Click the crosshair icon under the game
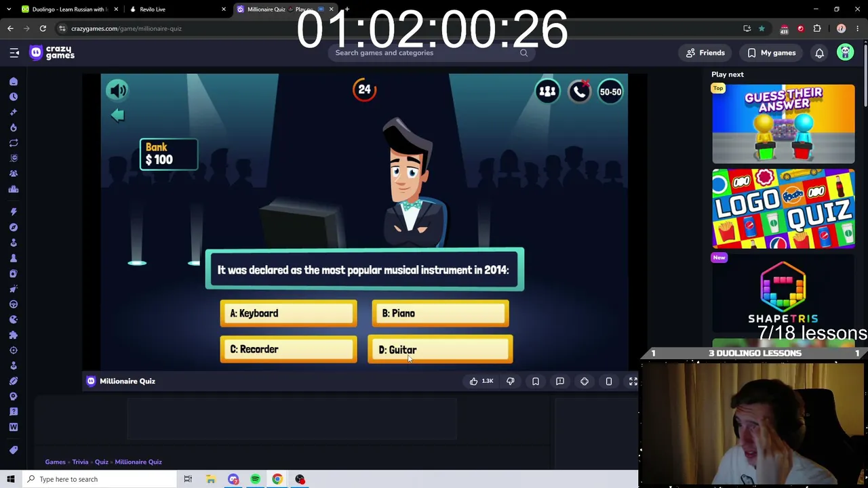This screenshot has width=868, height=488. 584,381
